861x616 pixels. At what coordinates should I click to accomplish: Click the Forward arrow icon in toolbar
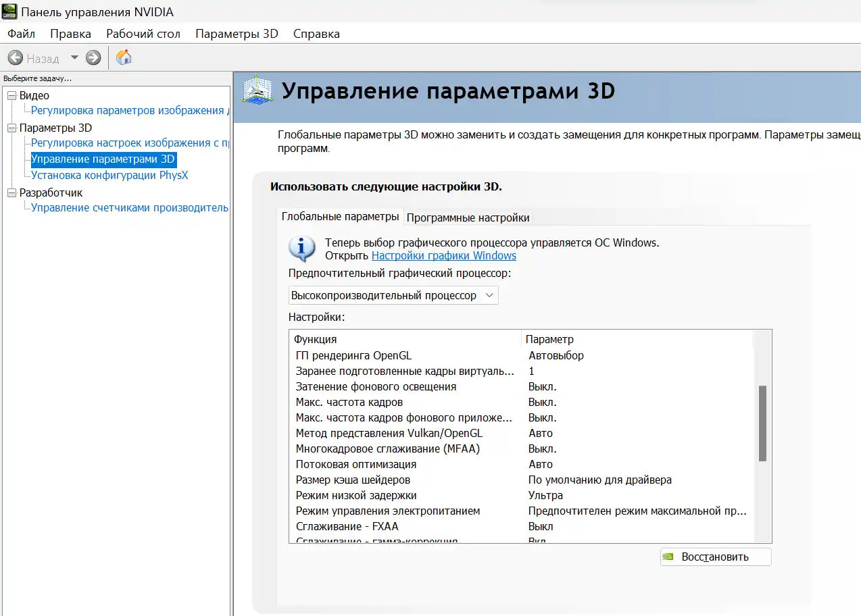pos(93,58)
